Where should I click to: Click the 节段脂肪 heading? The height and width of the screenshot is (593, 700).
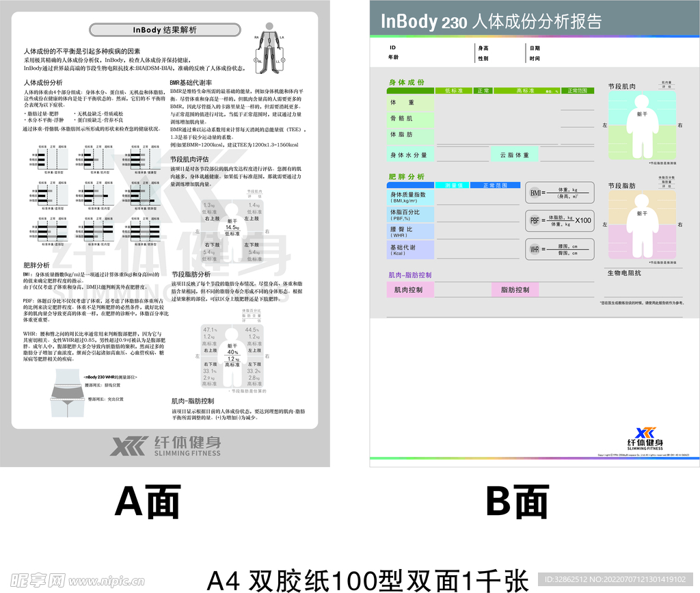(622, 185)
